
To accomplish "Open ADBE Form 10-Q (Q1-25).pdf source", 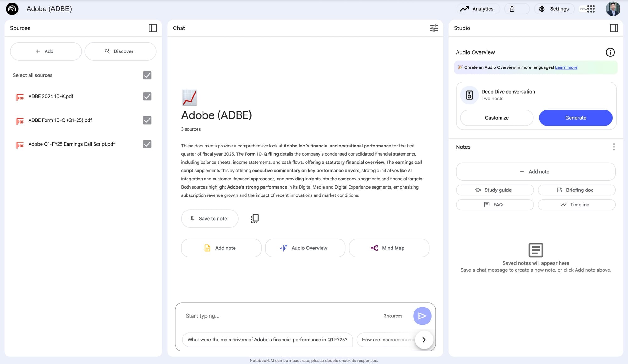I will coord(60,120).
